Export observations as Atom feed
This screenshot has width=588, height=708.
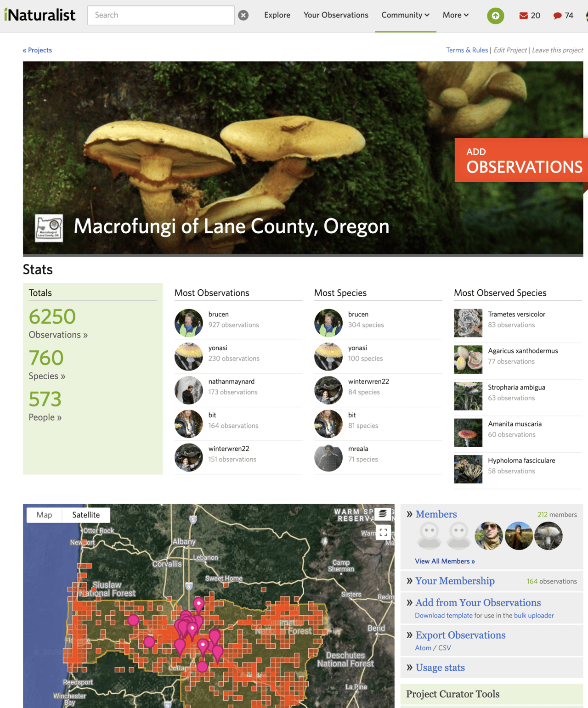tap(423, 648)
